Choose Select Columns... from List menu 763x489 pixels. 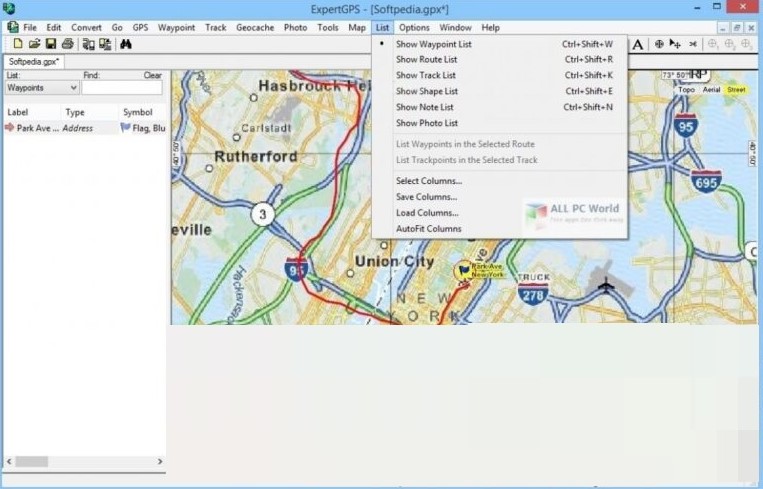429,181
